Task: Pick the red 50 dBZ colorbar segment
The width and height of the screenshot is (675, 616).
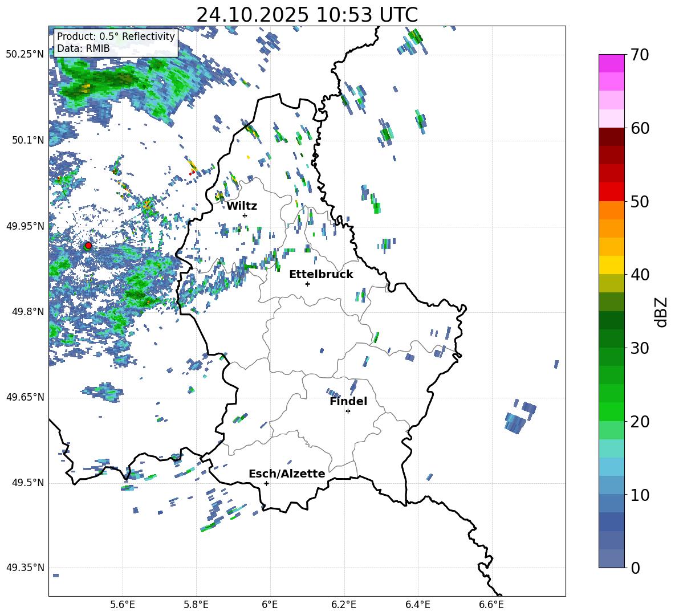Action: pos(611,192)
